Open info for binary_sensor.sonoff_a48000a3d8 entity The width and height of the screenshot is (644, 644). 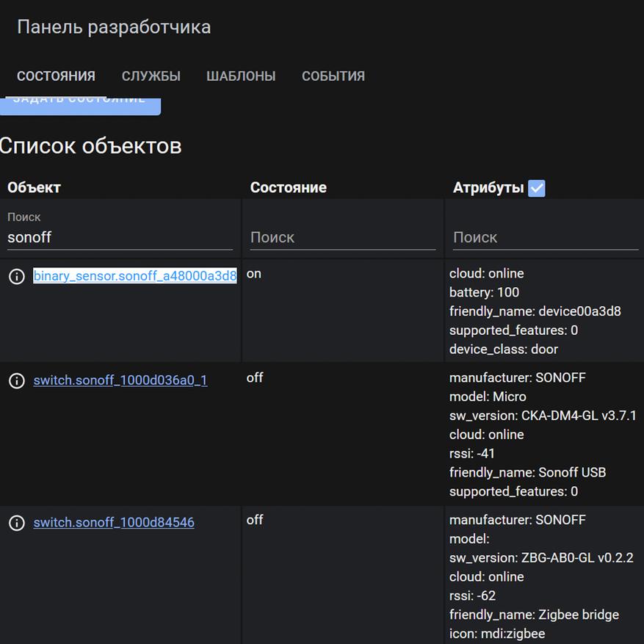click(16, 277)
